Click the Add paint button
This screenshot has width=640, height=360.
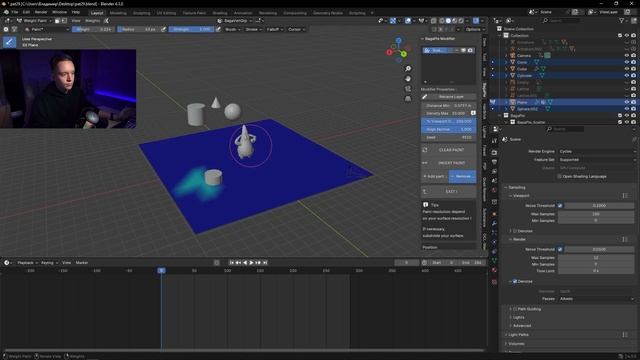tap(435, 176)
